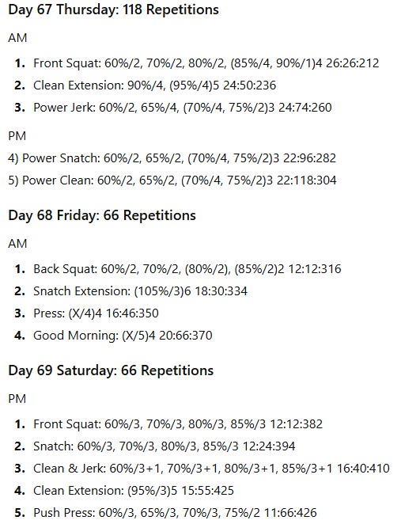
Task: Click the PM label under Day 69
Action: tap(17, 399)
